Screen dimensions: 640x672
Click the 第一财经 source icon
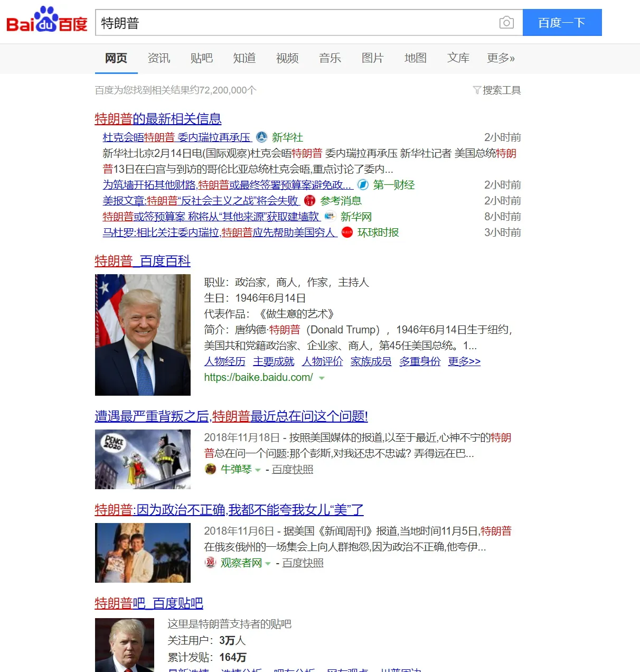tap(363, 185)
